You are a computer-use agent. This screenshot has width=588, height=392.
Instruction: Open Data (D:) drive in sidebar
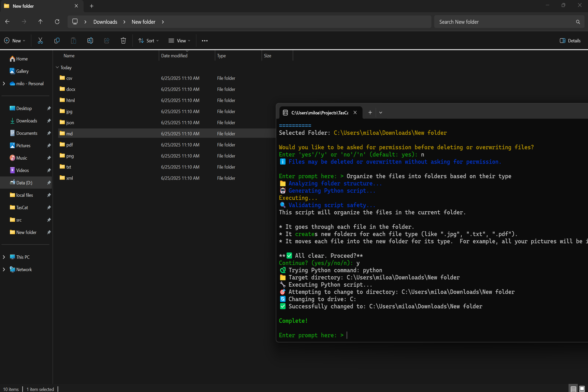(24, 183)
